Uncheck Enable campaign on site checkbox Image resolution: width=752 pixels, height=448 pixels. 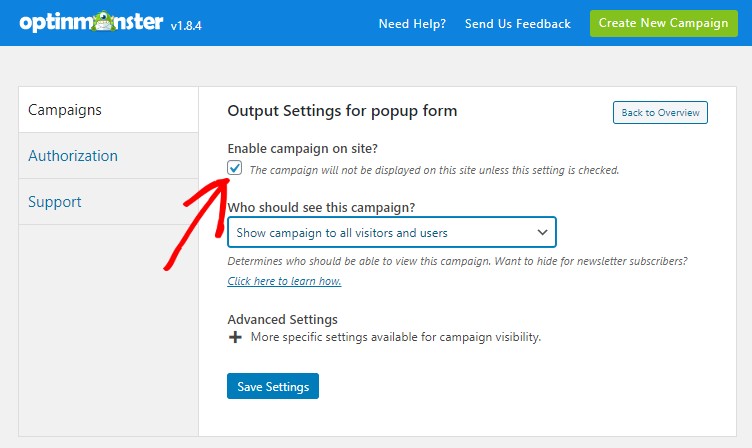235,168
